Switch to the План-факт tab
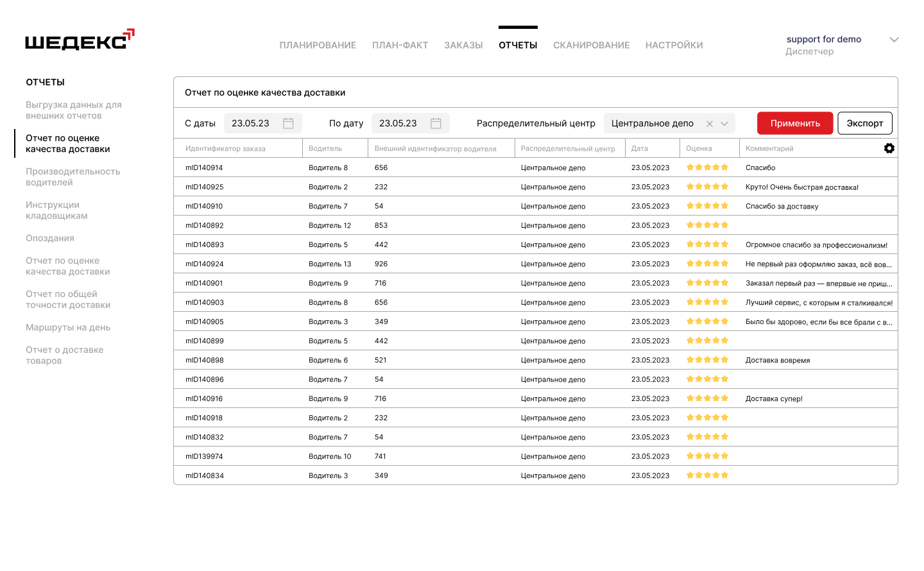This screenshot has width=924, height=571. point(400,45)
